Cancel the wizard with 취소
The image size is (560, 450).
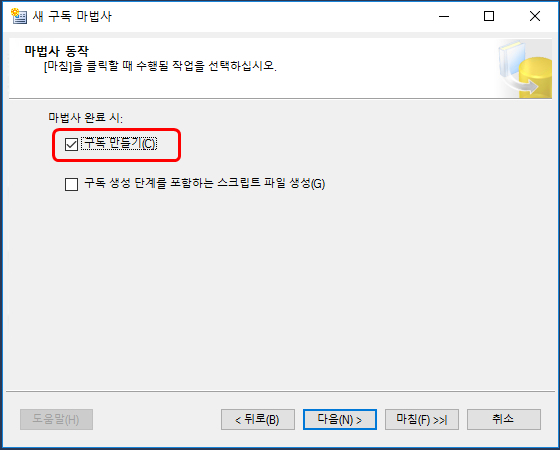(x=504, y=419)
